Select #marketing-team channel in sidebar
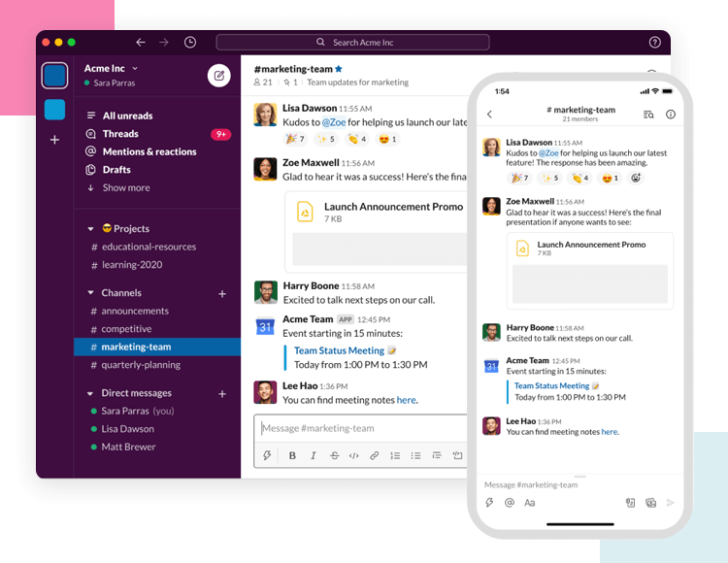This screenshot has height=563, width=728. click(x=157, y=347)
